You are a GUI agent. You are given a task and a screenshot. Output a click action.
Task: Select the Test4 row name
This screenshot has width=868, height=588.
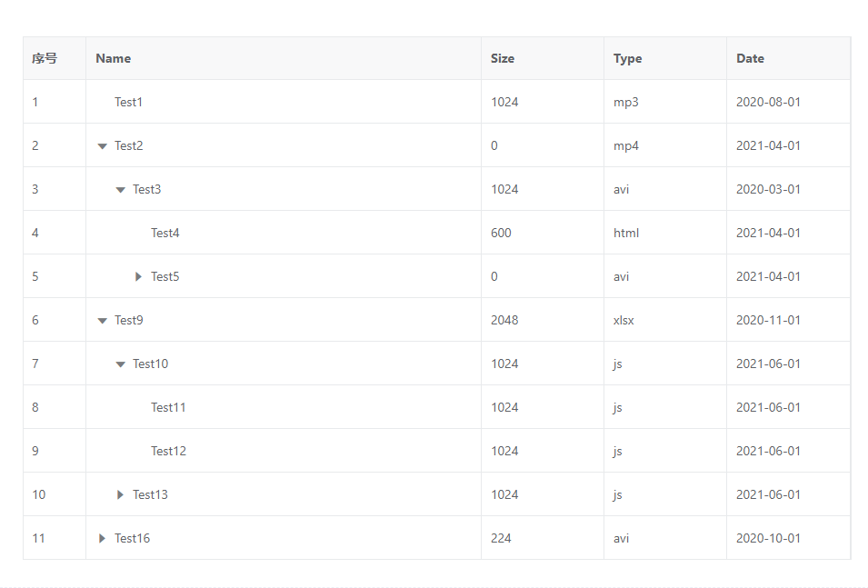click(165, 233)
